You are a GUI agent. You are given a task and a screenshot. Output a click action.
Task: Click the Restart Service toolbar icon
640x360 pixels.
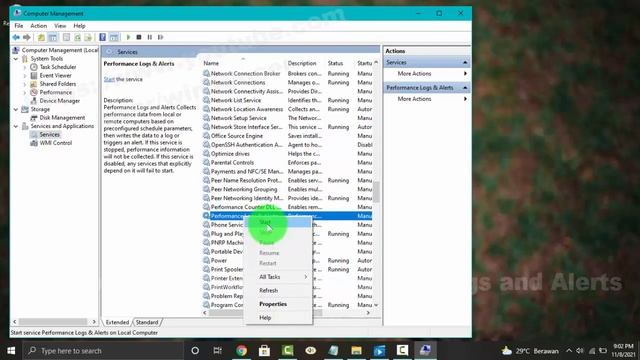click(160, 37)
